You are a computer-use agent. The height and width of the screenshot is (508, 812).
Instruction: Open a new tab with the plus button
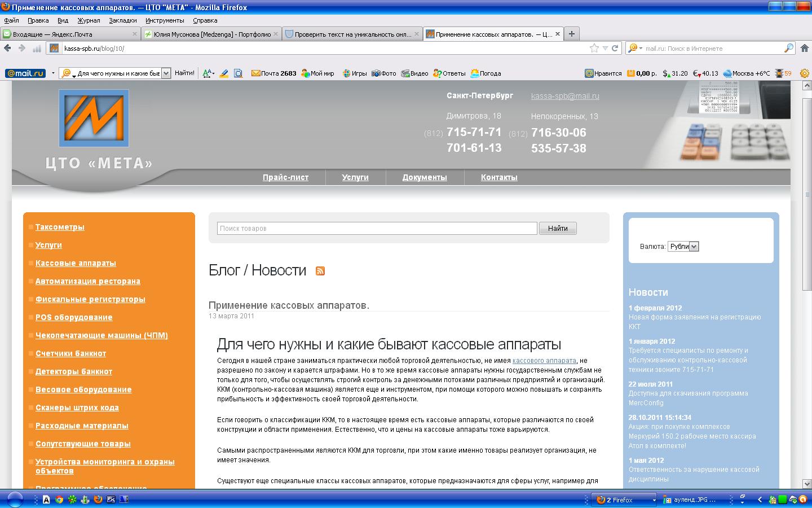[x=571, y=34]
